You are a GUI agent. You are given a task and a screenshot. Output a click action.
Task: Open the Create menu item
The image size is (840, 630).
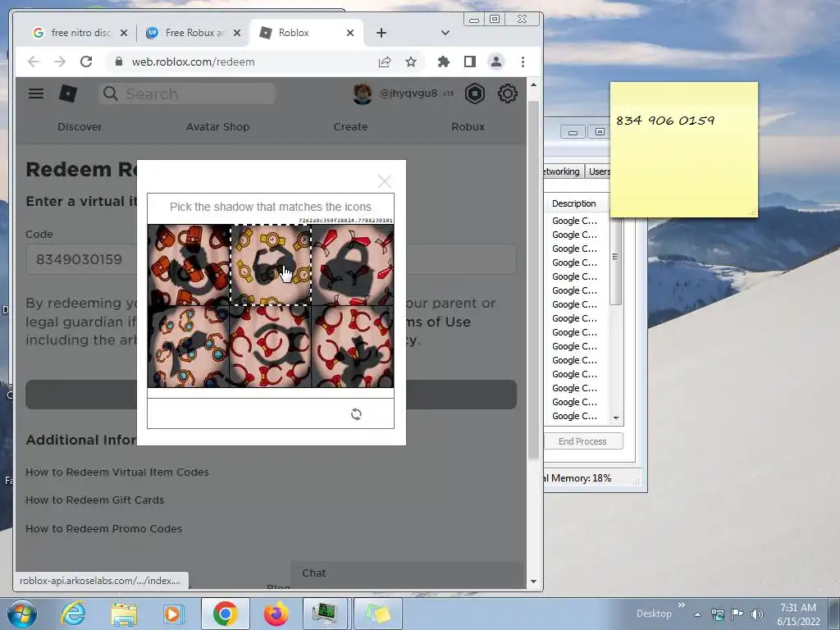(350, 127)
